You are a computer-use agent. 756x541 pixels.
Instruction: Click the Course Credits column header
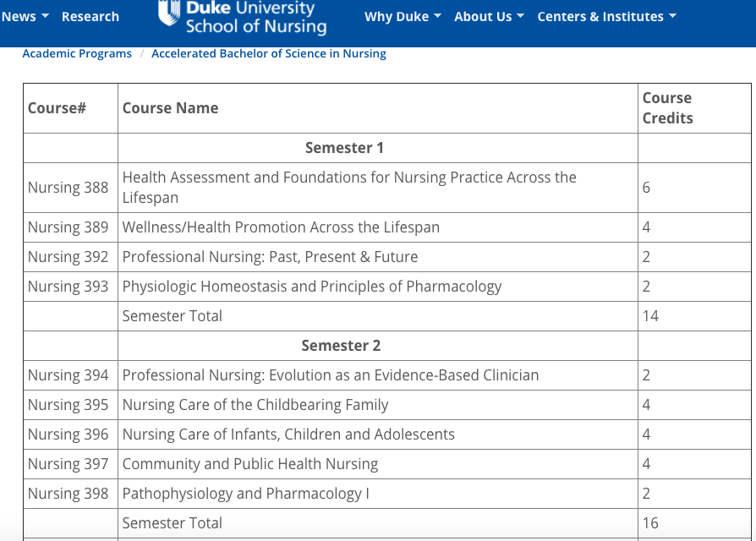click(667, 108)
